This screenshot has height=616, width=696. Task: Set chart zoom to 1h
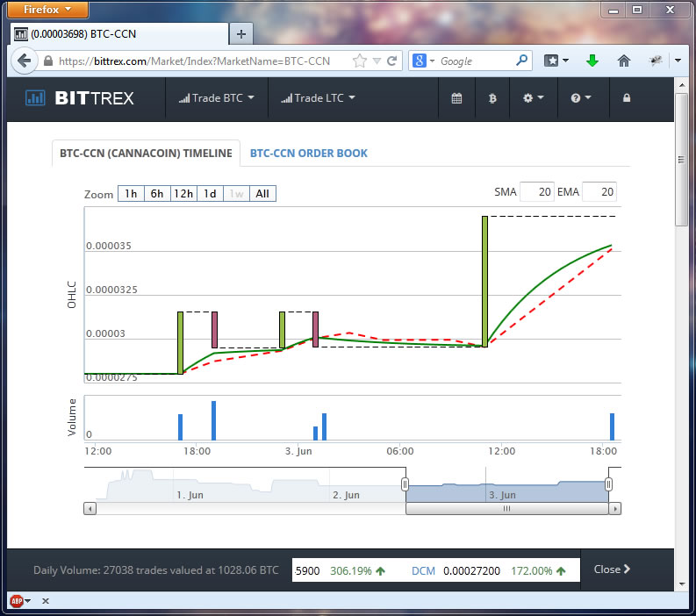[131, 194]
